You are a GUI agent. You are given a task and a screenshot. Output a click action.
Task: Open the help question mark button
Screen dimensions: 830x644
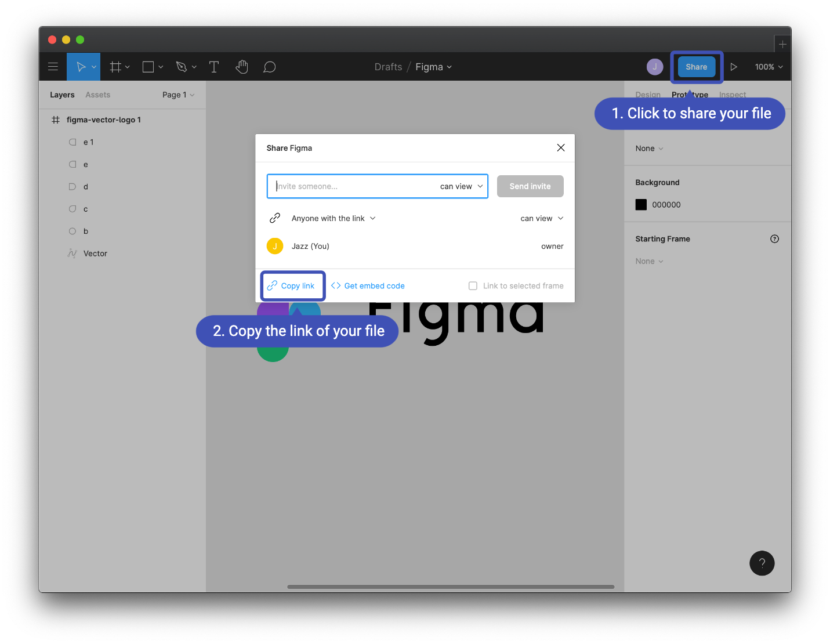coord(762,563)
